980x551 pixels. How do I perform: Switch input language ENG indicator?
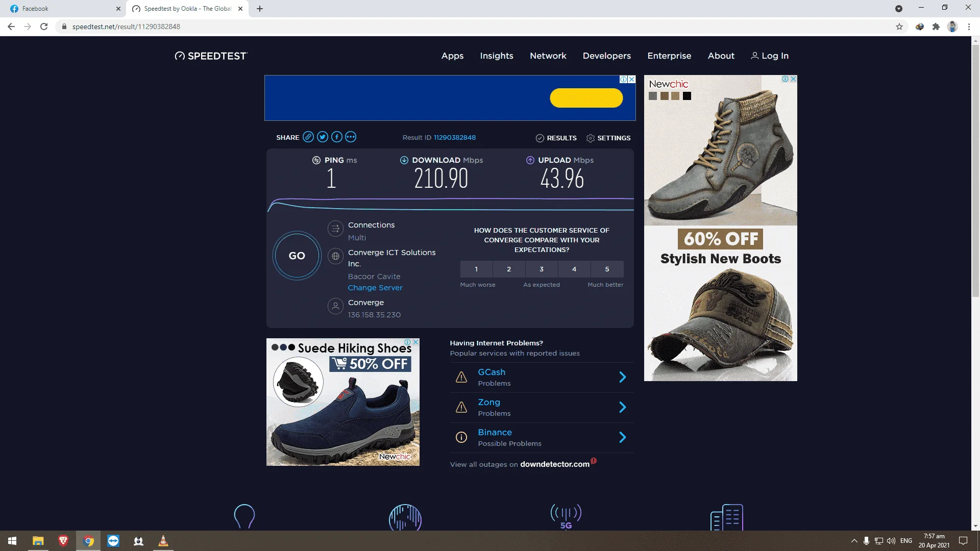click(x=906, y=541)
